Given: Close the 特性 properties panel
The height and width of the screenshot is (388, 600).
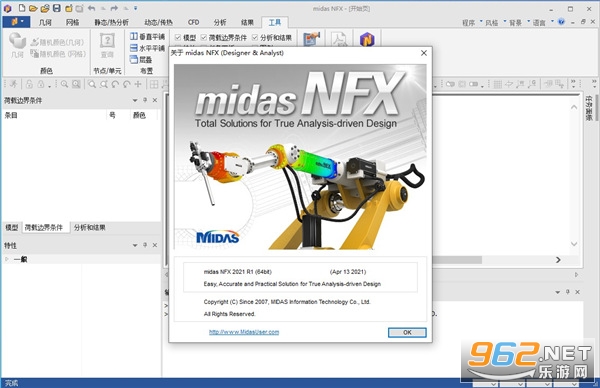Looking at the screenshot, I should coord(155,245).
